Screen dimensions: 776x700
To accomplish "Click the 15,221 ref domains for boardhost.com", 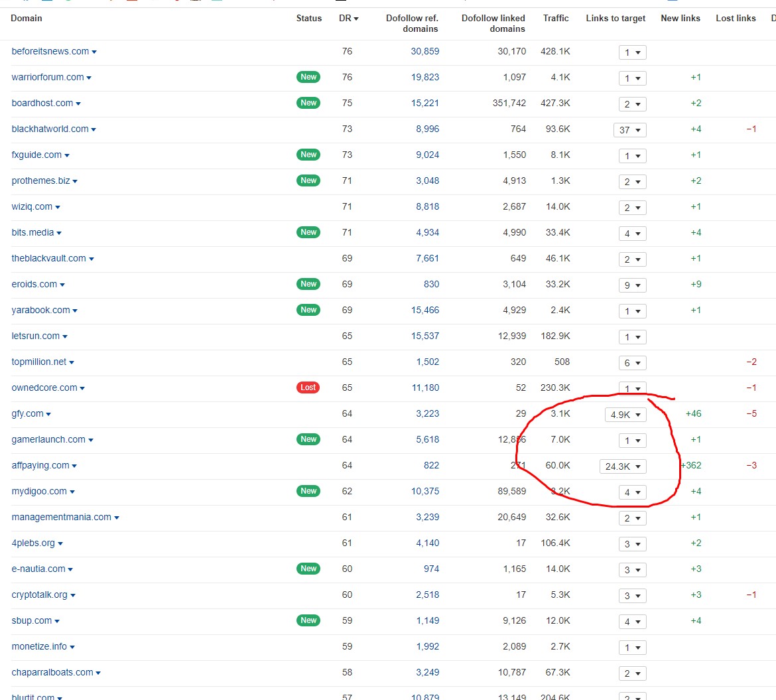I will pyautogui.click(x=424, y=103).
